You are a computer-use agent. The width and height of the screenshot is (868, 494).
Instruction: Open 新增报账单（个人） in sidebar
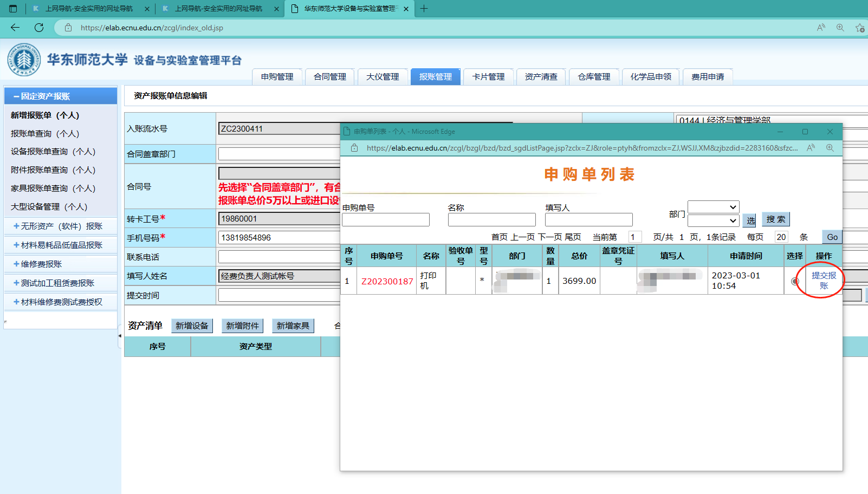click(x=45, y=115)
